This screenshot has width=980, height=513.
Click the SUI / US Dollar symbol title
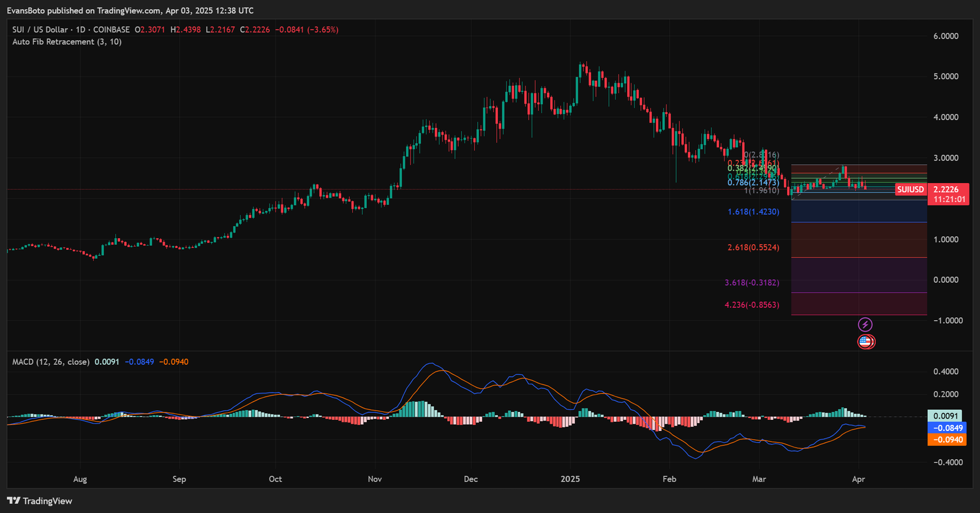click(x=70, y=29)
